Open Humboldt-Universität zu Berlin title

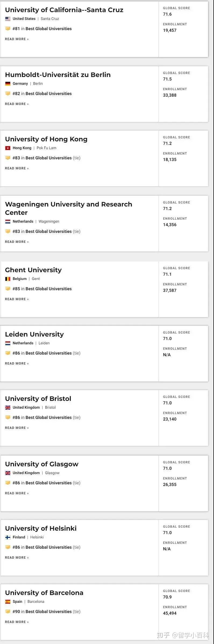[58, 75]
